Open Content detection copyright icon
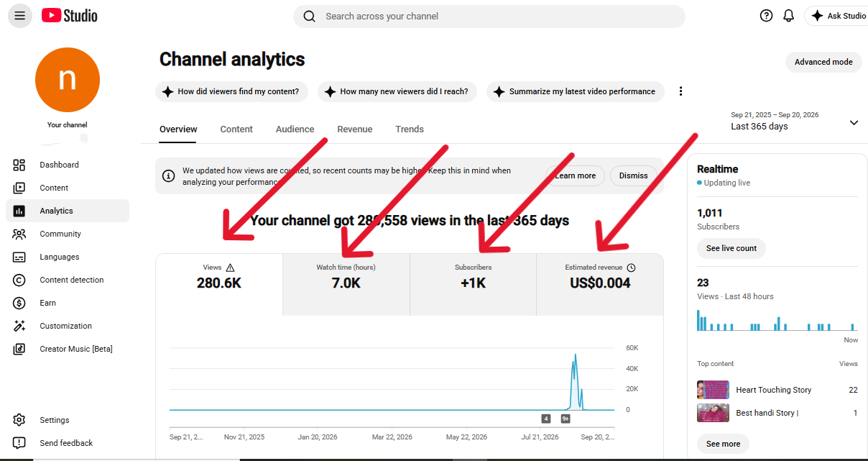Viewport: 868px width, 461px height. (19, 280)
